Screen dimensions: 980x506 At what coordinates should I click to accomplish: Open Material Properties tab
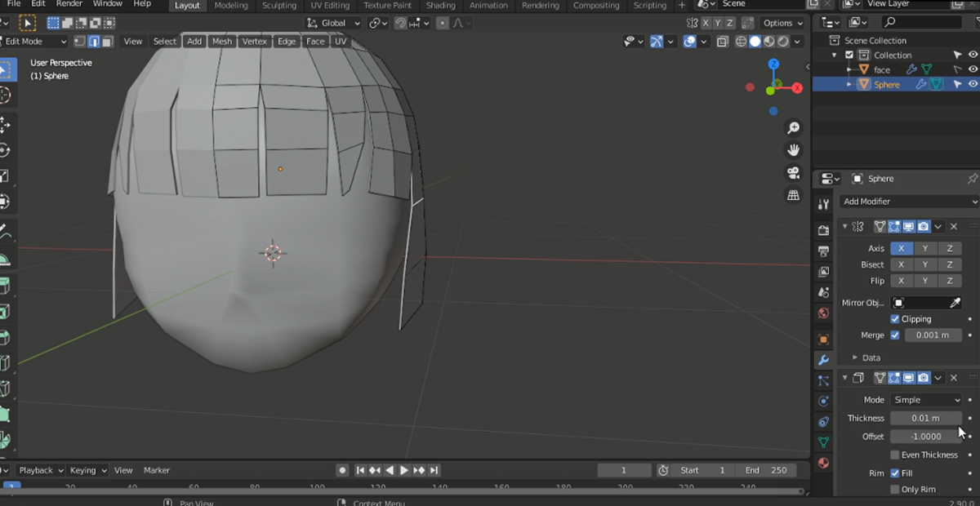[823, 463]
